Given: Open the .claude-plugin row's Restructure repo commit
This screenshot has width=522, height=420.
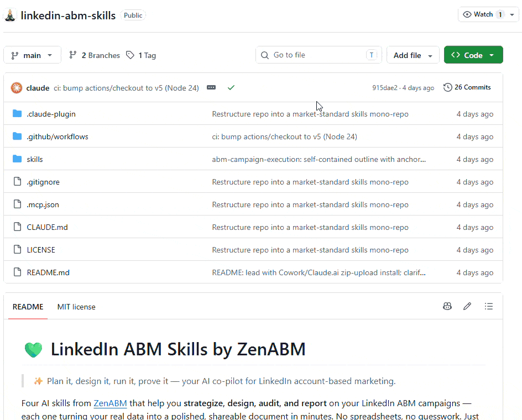Looking at the screenshot, I should point(310,114).
